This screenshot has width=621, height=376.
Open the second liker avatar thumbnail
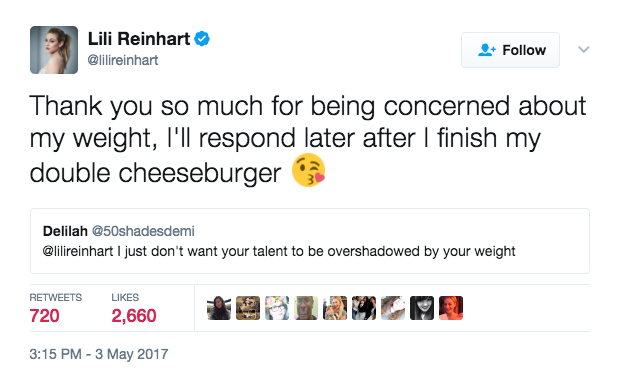(248, 308)
